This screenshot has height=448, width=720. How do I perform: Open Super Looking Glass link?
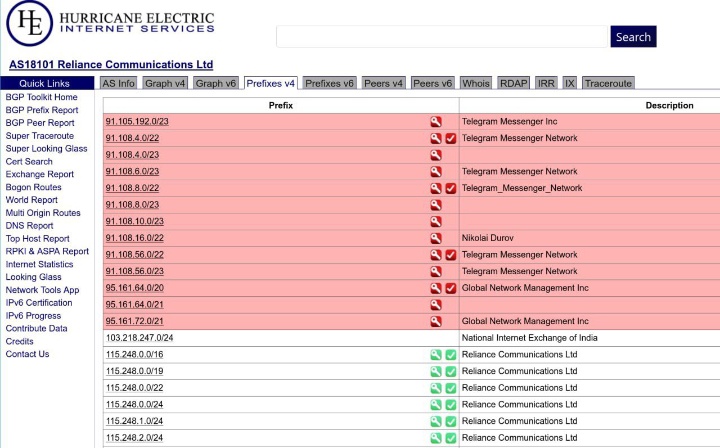[46, 149]
